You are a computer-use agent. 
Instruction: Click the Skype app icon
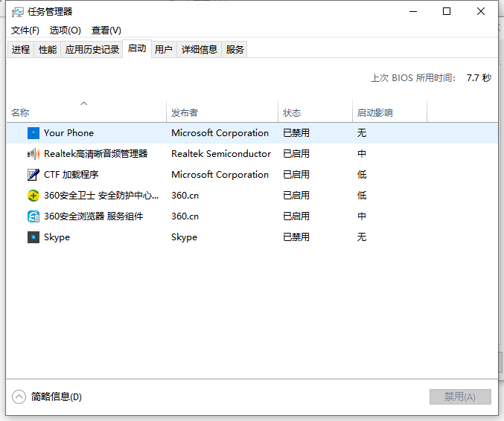[x=34, y=237]
